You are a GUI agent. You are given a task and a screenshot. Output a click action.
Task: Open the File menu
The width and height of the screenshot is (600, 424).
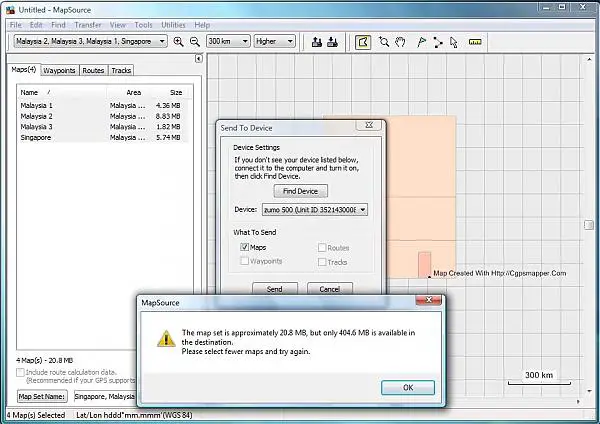[15, 25]
